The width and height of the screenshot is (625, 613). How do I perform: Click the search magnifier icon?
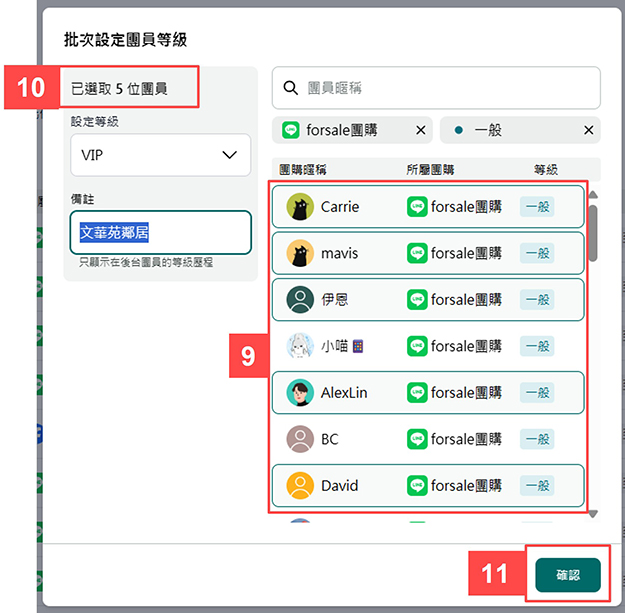pos(291,88)
